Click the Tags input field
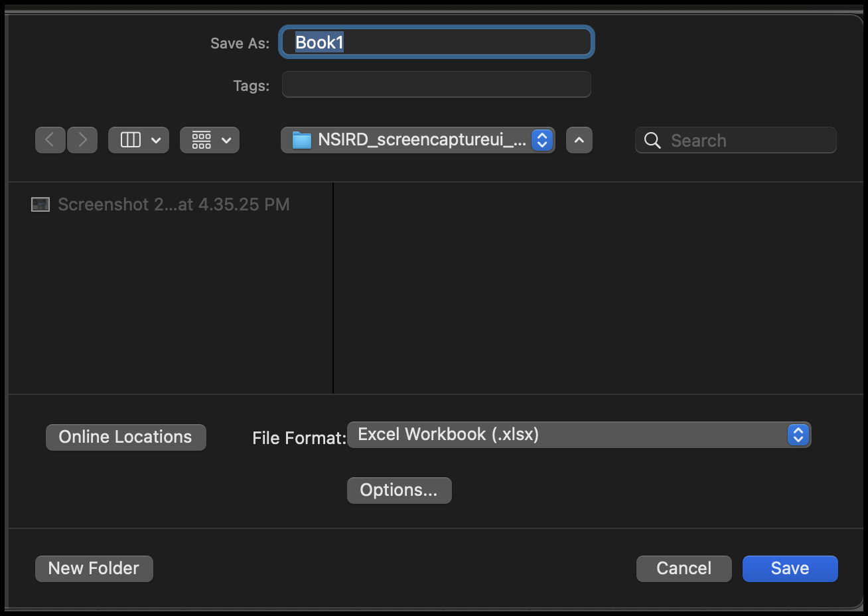Viewport: 868px width, 616px height. pos(437,85)
